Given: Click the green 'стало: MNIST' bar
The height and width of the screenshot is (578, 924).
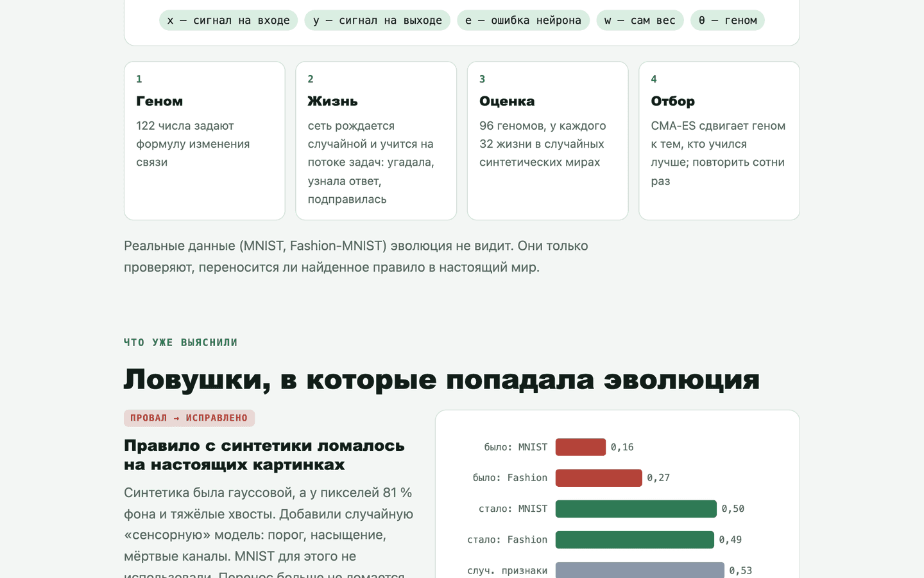Looking at the screenshot, I should coord(636,509).
